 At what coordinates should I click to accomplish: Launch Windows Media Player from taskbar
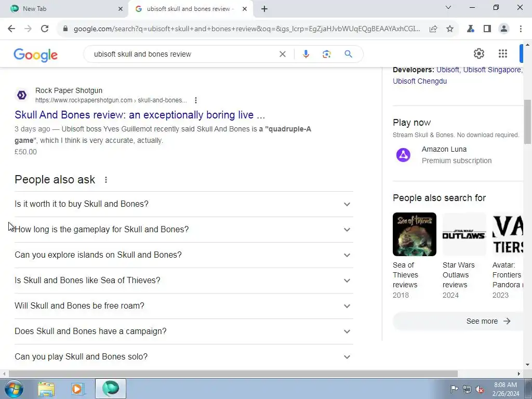77,389
